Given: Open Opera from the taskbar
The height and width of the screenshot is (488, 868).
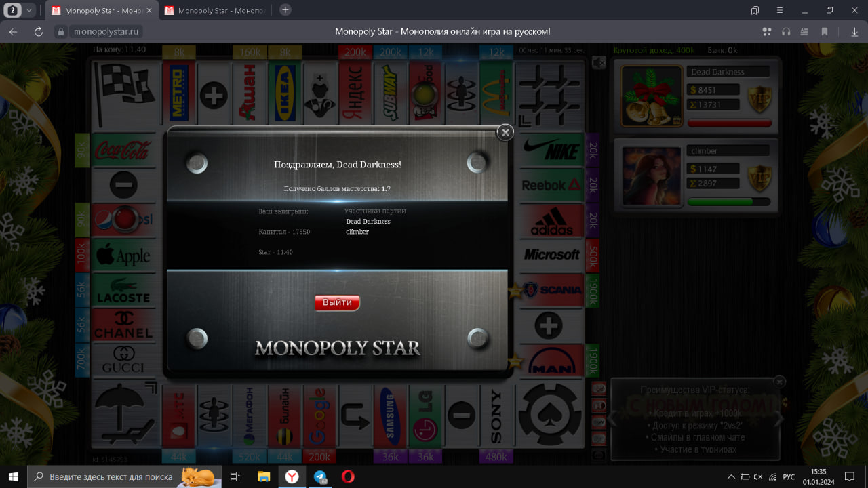Looking at the screenshot, I should (347, 476).
